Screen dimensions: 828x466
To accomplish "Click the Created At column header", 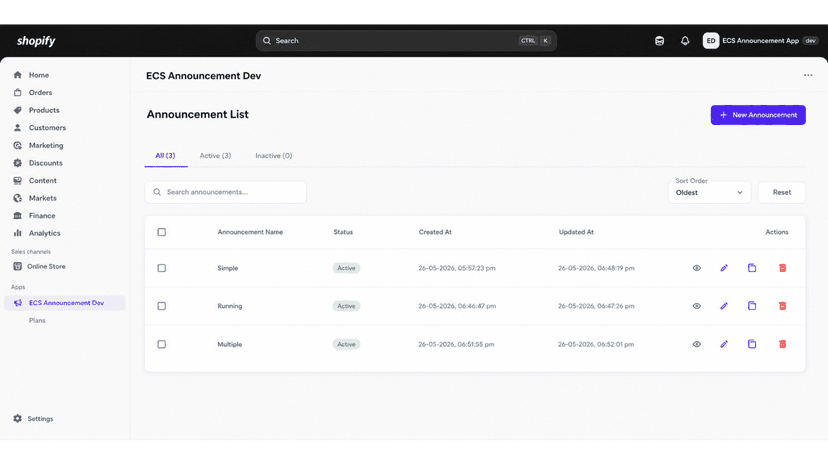I will pos(435,232).
